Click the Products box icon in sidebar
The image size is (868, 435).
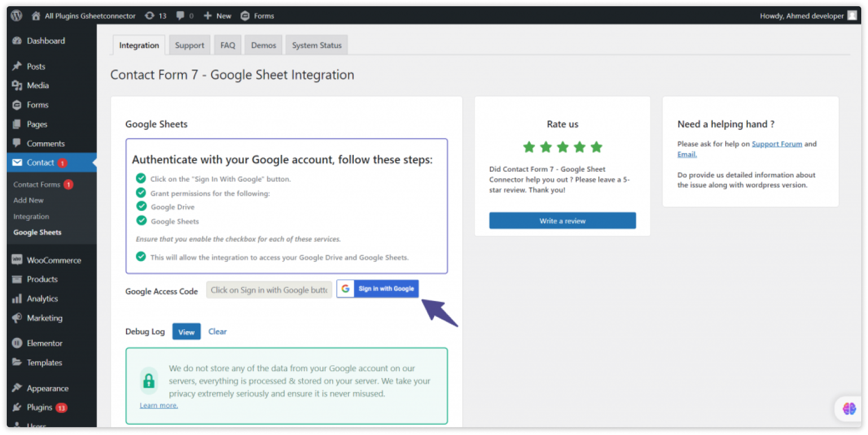tap(17, 279)
